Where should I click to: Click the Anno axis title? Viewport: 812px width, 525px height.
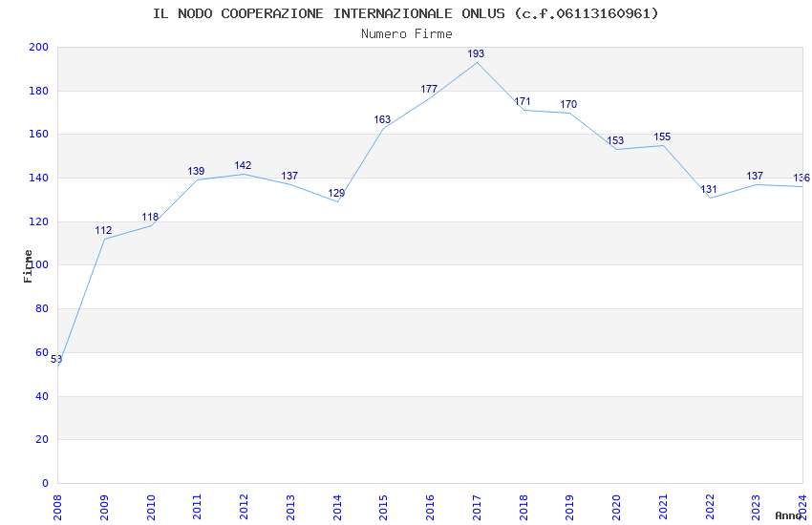(788, 515)
